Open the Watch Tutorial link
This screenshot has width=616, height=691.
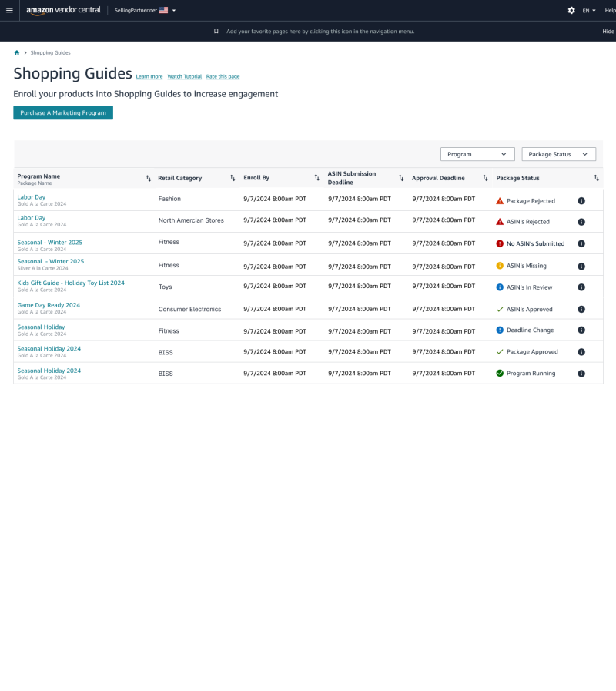coord(185,77)
